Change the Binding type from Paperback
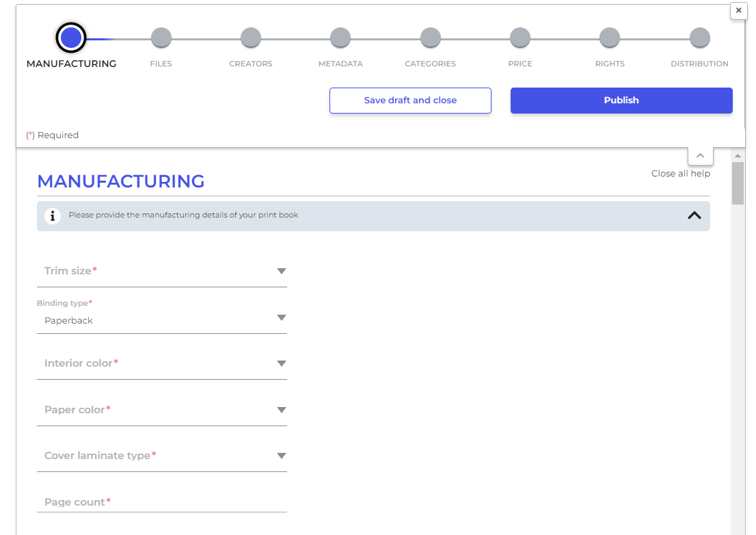756x535 pixels. tap(161, 319)
